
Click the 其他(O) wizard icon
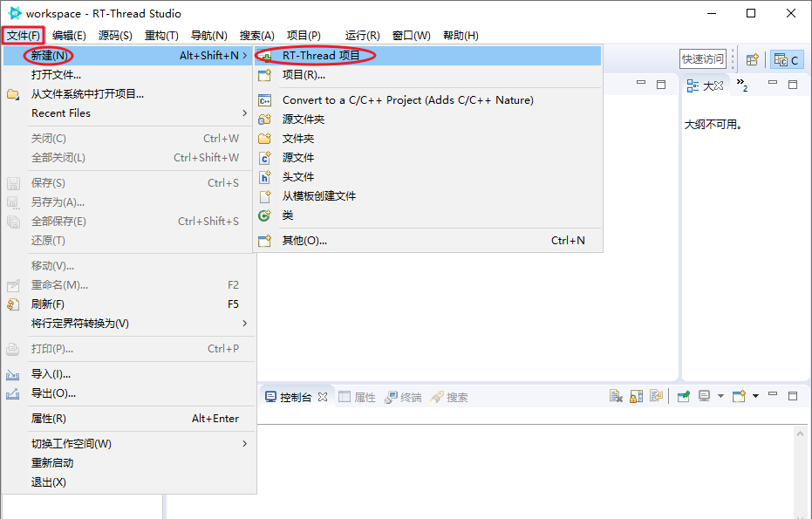click(x=265, y=241)
